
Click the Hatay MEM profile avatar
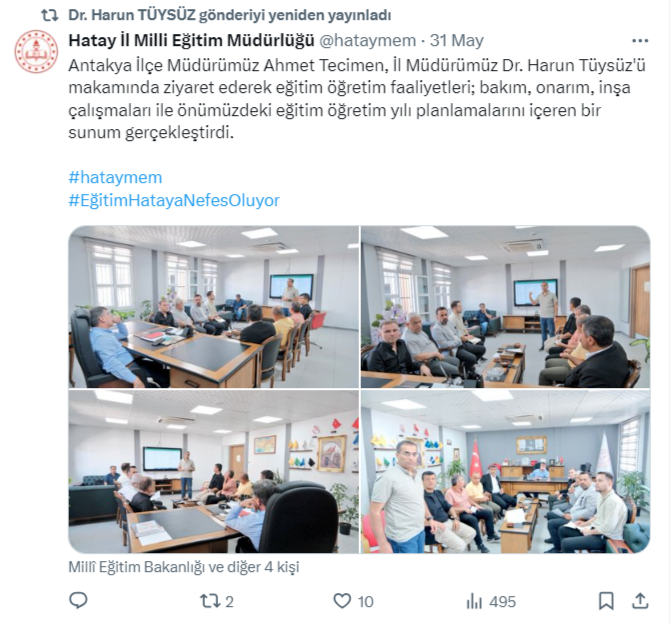(36, 51)
